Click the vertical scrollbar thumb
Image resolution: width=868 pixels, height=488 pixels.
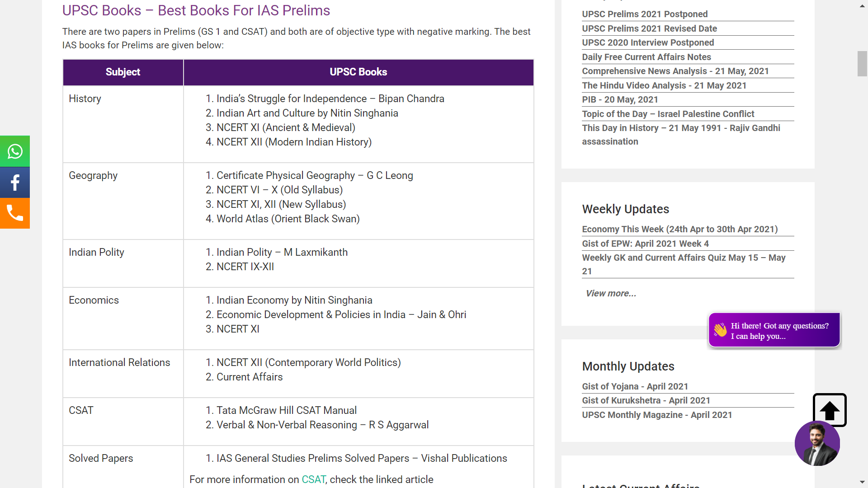(863, 64)
